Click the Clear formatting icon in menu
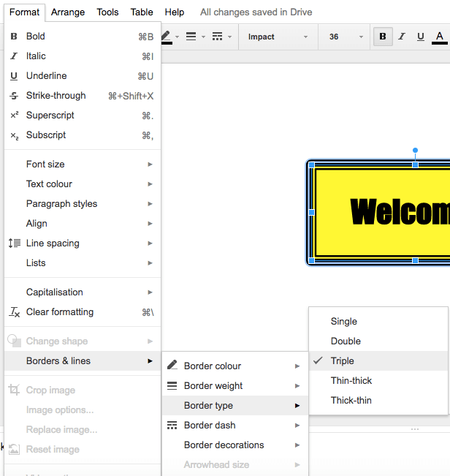The width and height of the screenshot is (450, 476). [x=15, y=312]
